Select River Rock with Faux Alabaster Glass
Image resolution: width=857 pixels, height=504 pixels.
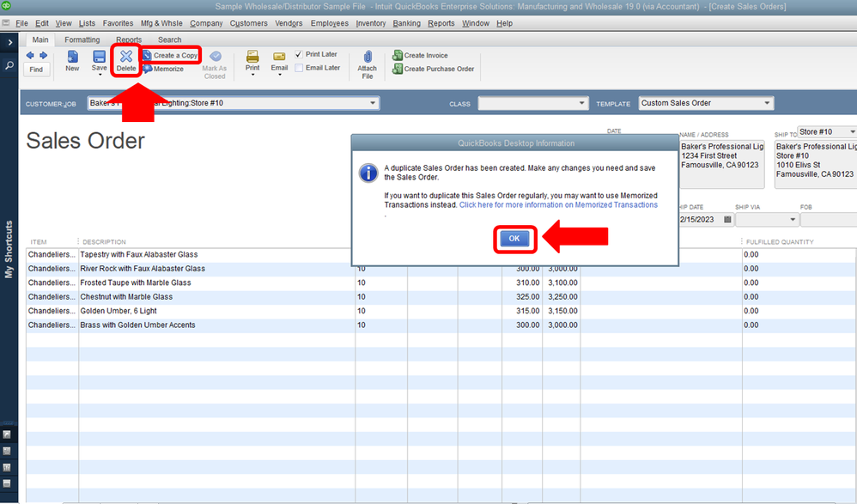143,269
